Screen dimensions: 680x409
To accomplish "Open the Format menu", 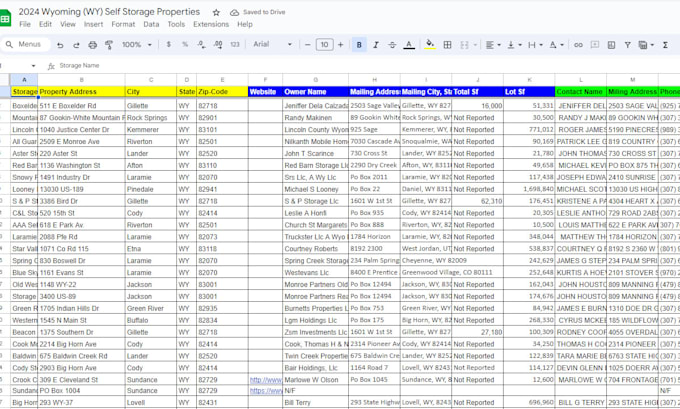I will (x=123, y=24).
